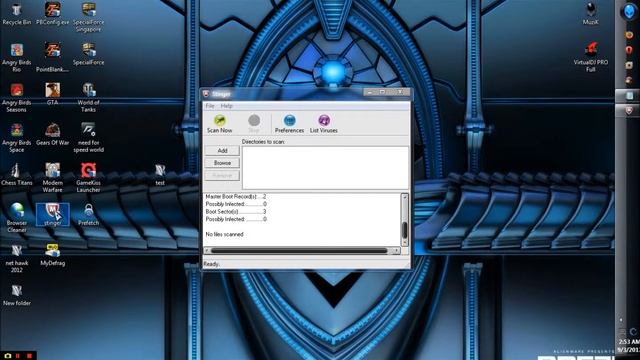This screenshot has height=360, width=640.
Task: Click the Stinger shield button on taskbar
Action: pyautogui.click(x=629, y=110)
